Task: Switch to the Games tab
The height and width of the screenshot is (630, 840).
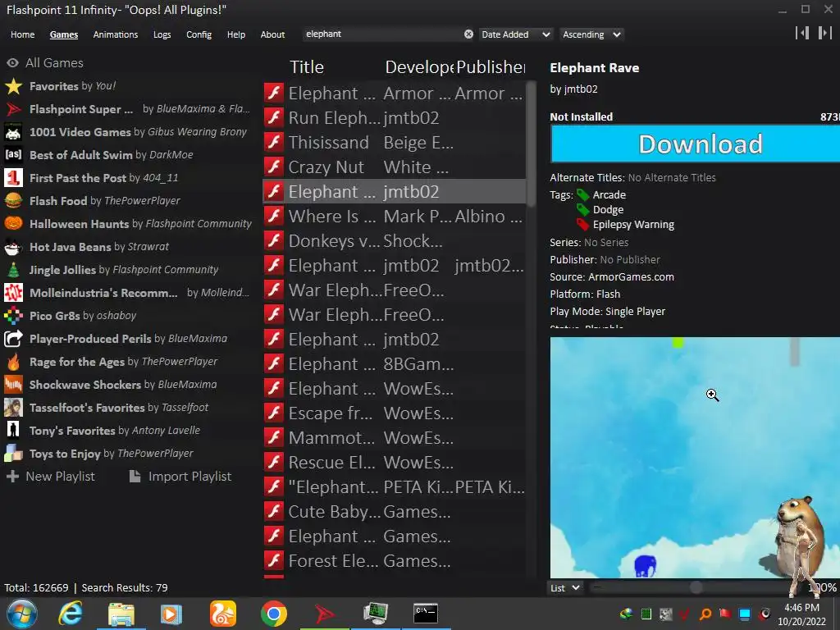Action: (x=64, y=34)
